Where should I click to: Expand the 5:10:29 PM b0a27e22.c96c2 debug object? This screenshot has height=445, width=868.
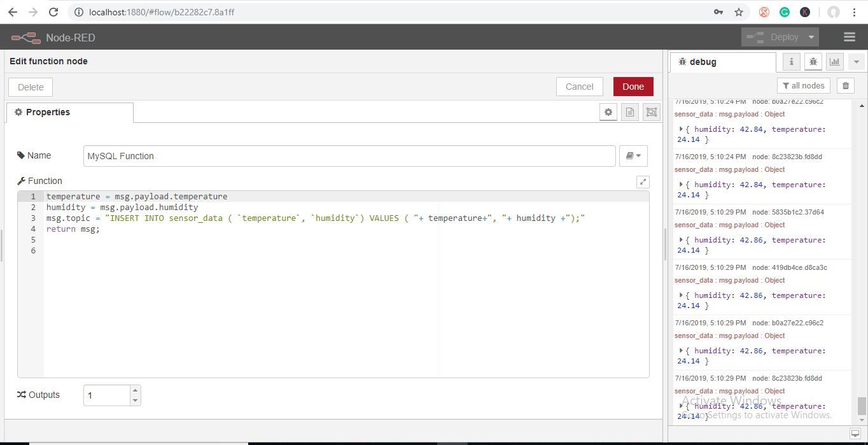pos(681,351)
